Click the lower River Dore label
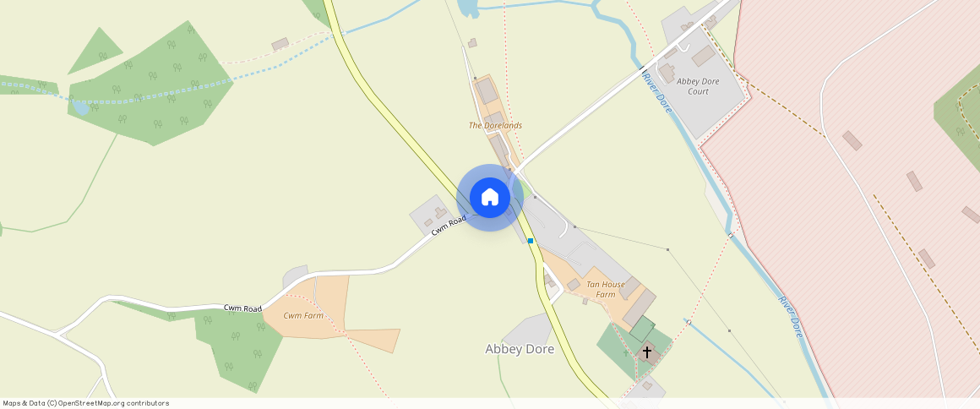The height and width of the screenshot is (409, 980). click(x=791, y=316)
